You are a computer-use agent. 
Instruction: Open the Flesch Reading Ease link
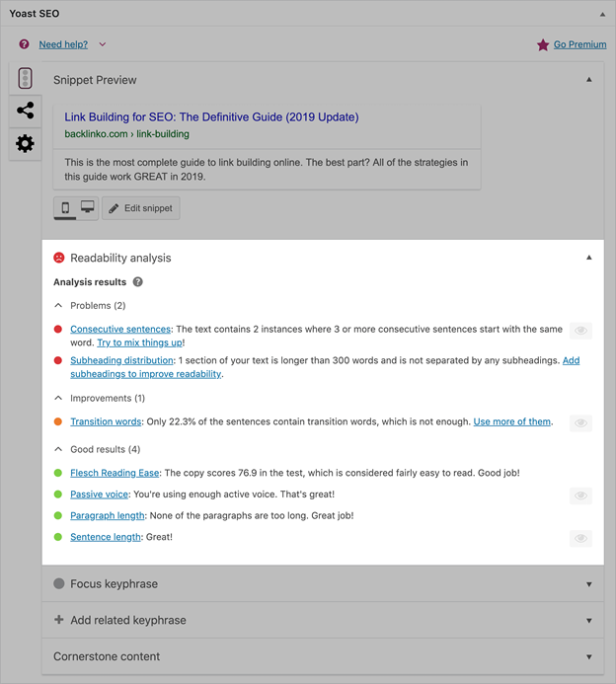coord(115,473)
